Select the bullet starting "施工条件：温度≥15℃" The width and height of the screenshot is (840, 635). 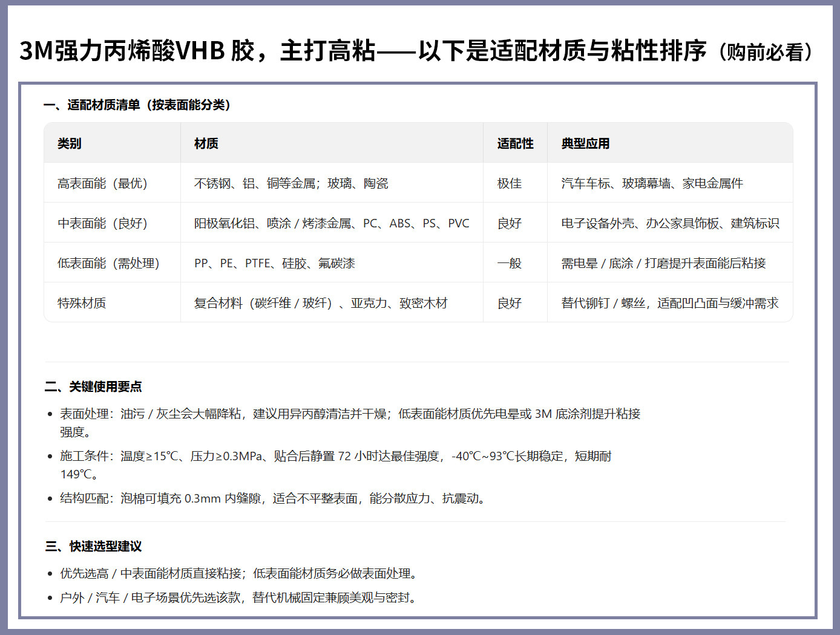pos(336,465)
